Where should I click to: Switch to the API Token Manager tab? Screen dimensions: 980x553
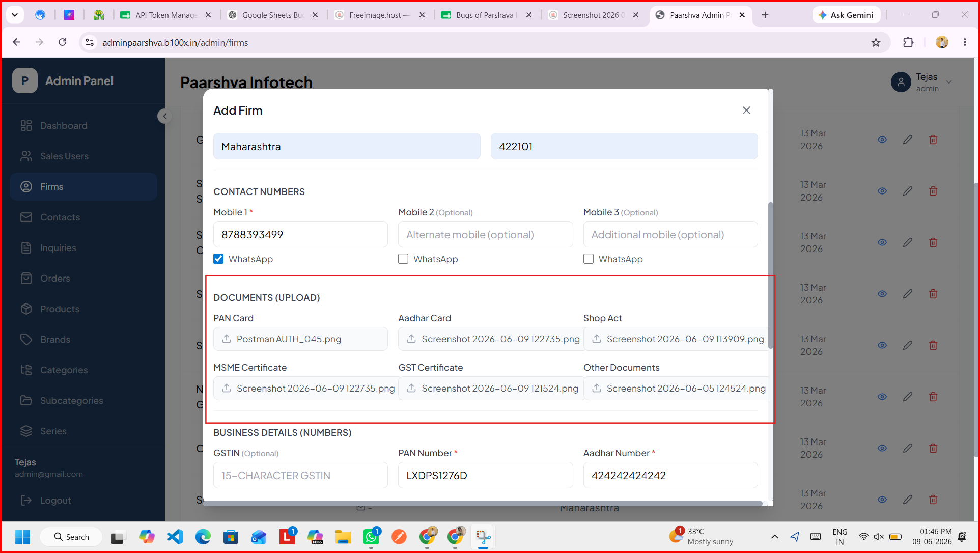point(165,15)
